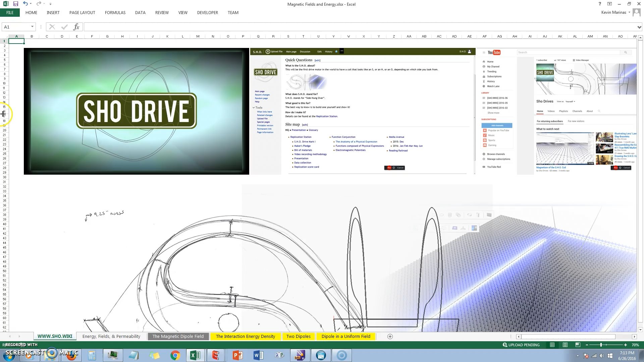Select column A header

click(x=16, y=36)
